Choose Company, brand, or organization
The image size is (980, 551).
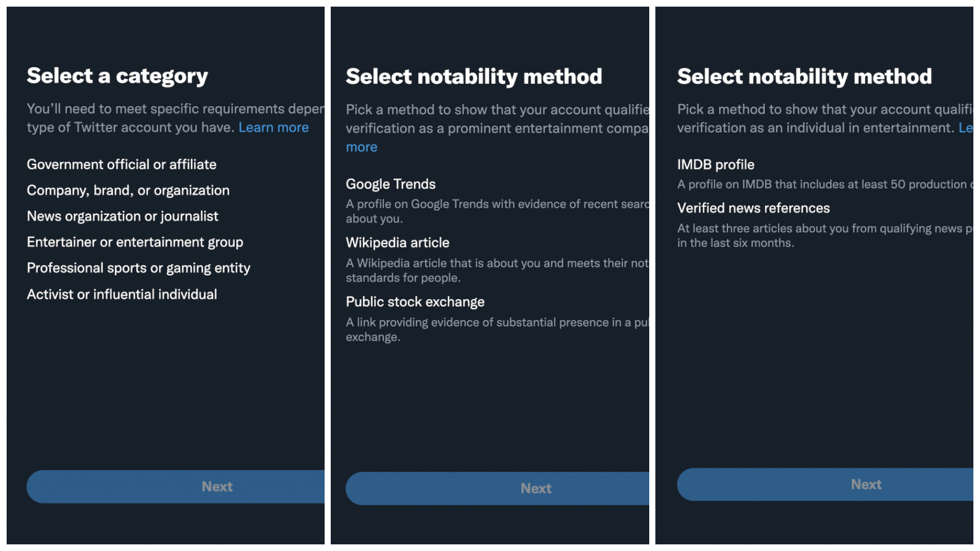[x=128, y=190]
